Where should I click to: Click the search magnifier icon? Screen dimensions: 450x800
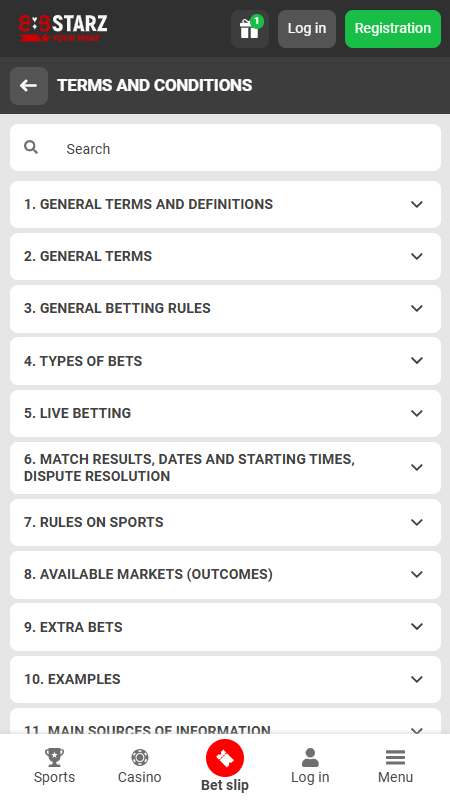coord(31,147)
